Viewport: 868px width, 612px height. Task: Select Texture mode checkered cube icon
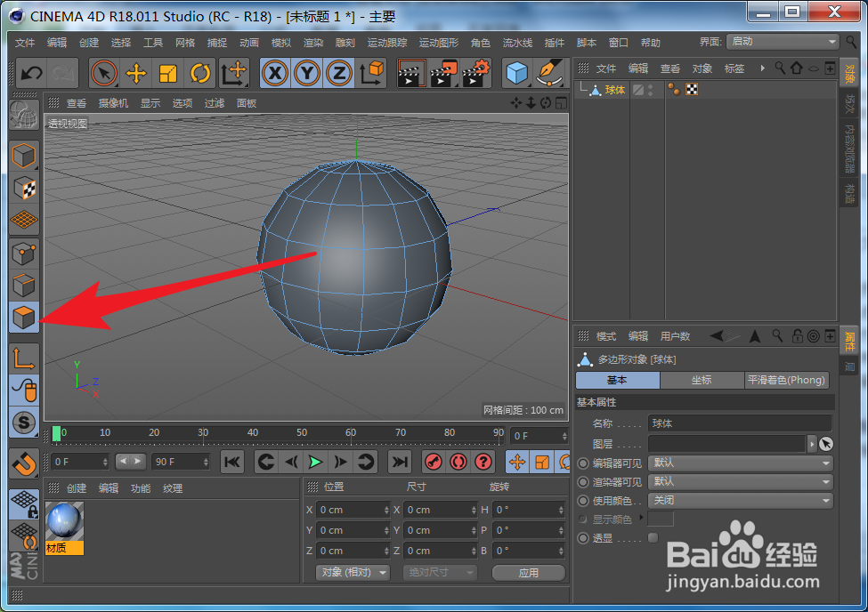24,189
